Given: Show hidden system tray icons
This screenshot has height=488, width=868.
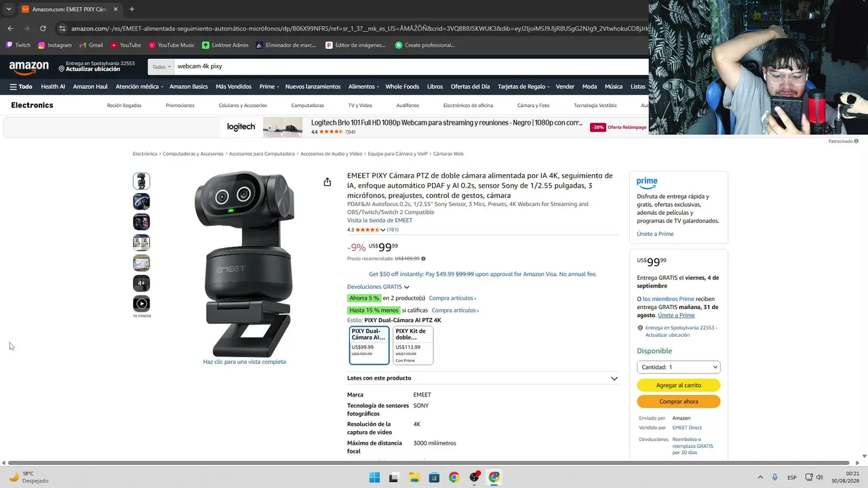Looking at the screenshot, I should click(760, 477).
